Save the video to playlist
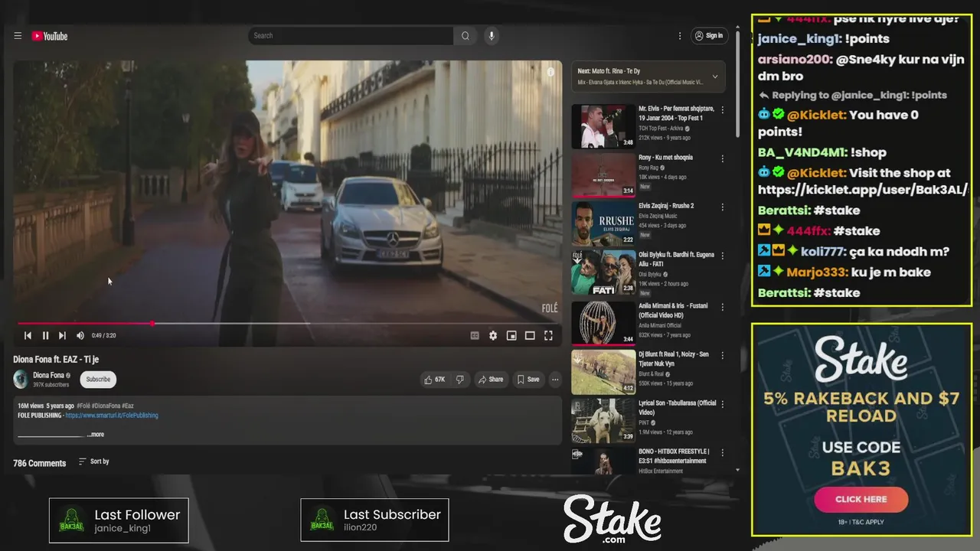The height and width of the screenshot is (551, 980). pos(528,379)
